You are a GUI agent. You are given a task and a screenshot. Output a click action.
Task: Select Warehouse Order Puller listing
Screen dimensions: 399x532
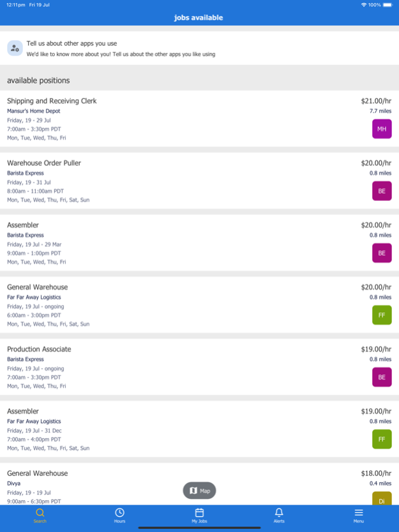coord(44,163)
